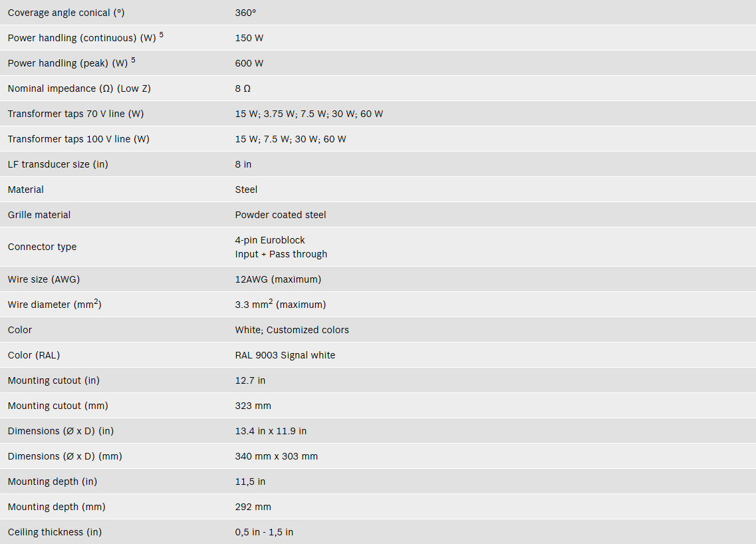This screenshot has width=756, height=544.
Task: Select RAL 9003 Signal white text
Action: point(285,355)
